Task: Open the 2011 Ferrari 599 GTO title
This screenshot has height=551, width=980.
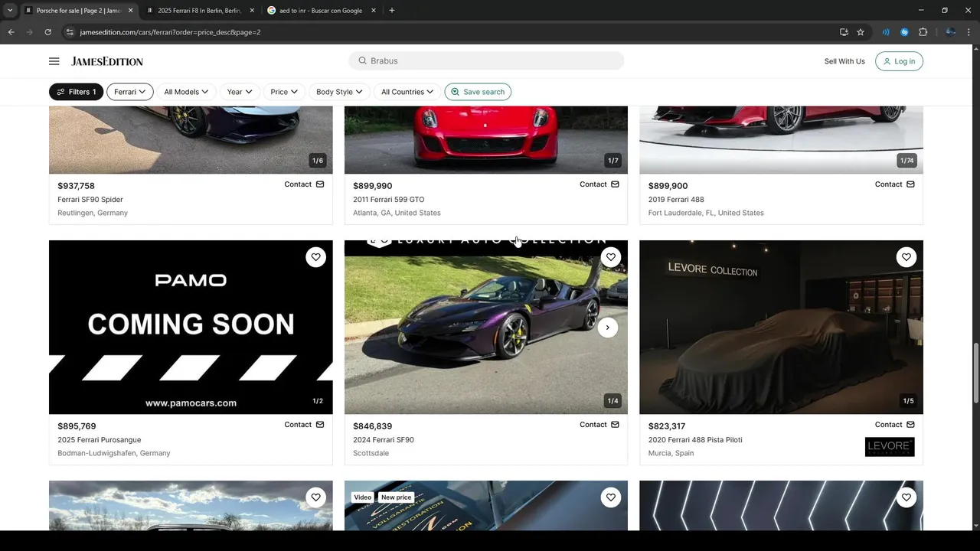Action: (388, 200)
